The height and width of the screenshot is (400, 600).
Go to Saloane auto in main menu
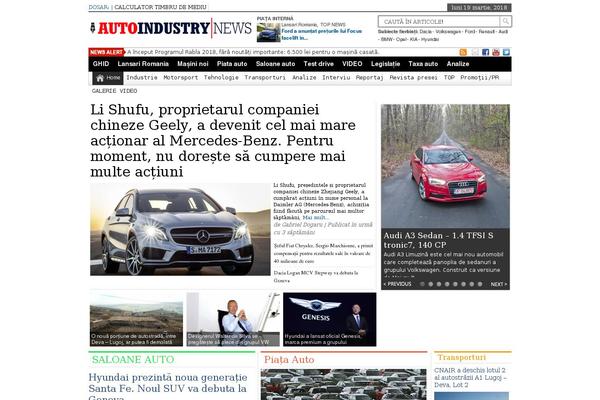276,64
